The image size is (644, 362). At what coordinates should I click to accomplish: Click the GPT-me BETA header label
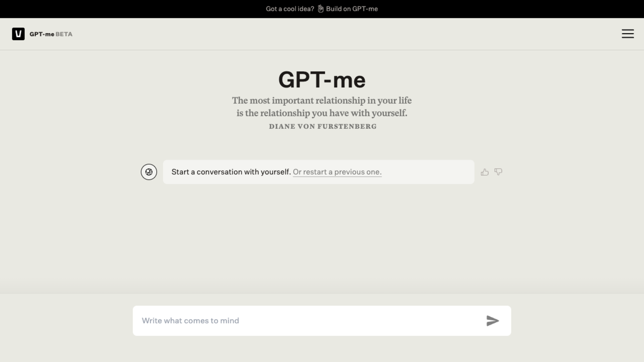pyautogui.click(x=51, y=34)
